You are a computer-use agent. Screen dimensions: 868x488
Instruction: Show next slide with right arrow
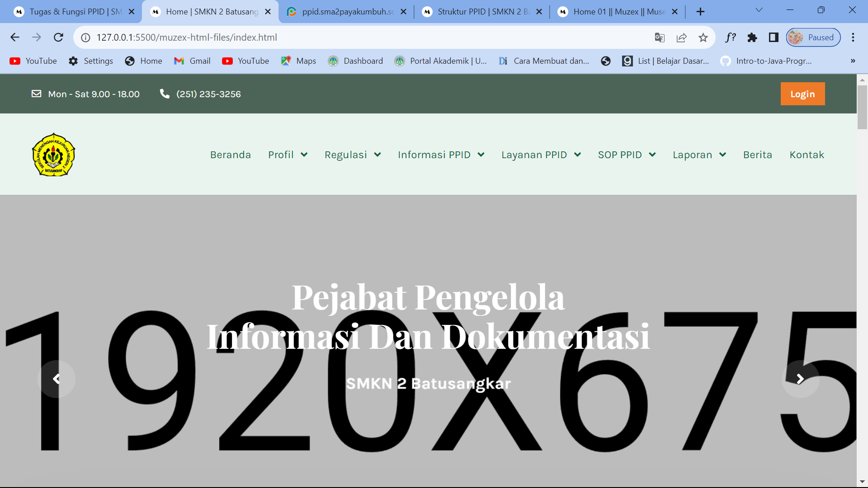[800, 379]
